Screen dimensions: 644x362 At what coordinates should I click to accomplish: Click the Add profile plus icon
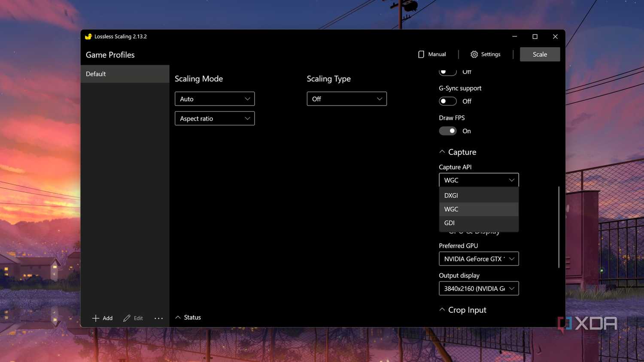96,318
